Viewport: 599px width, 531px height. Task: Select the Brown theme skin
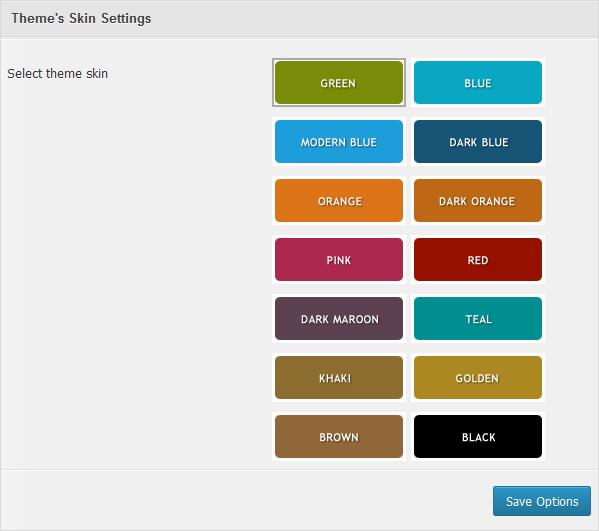coord(339,437)
